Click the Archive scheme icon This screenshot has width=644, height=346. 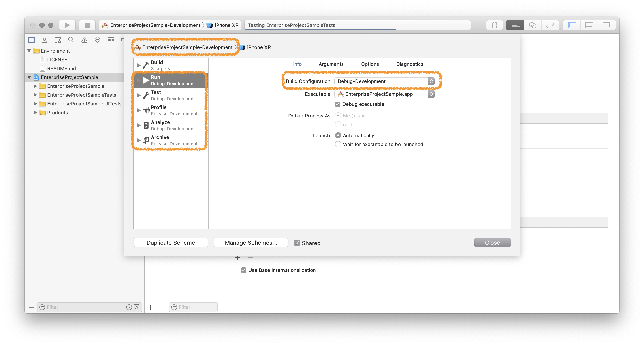(147, 139)
